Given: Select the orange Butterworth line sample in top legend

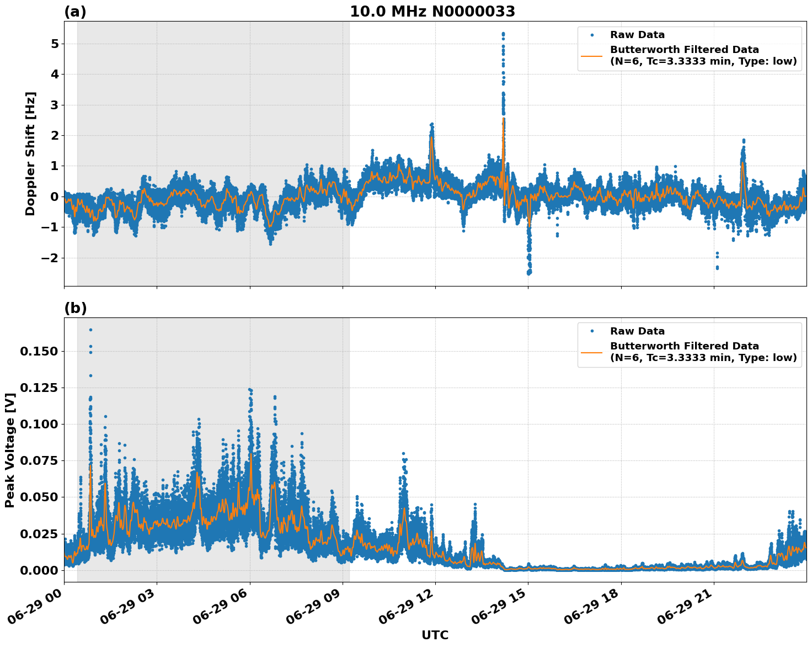Looking at the screenshot, I should point(591,56).
